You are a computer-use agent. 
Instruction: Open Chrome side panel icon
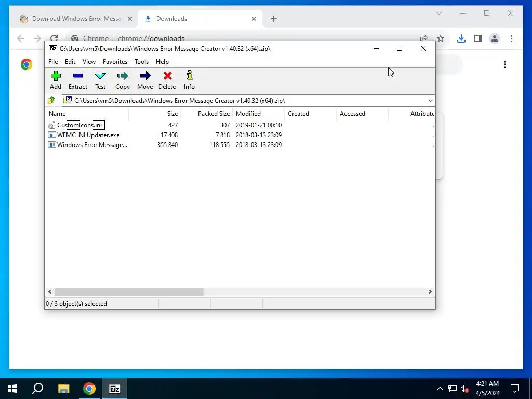pos(478,38)
